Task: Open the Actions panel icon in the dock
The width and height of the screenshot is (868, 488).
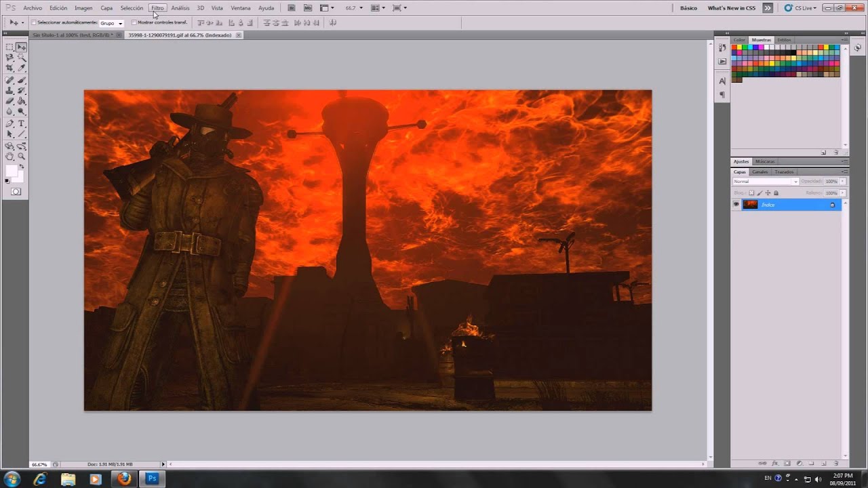Action: pyautogui.click(x=722, y=61)
